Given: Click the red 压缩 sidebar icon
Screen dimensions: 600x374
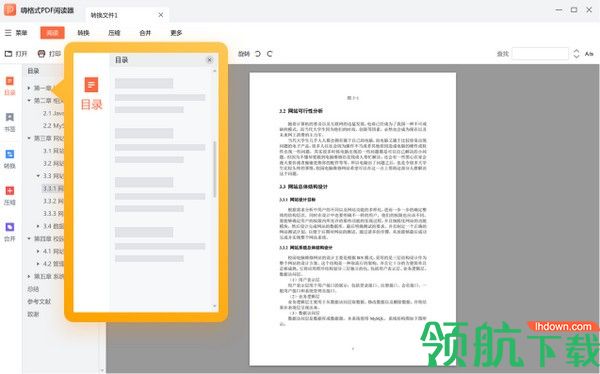Looking at the screenshot, I should pos(10,191).
